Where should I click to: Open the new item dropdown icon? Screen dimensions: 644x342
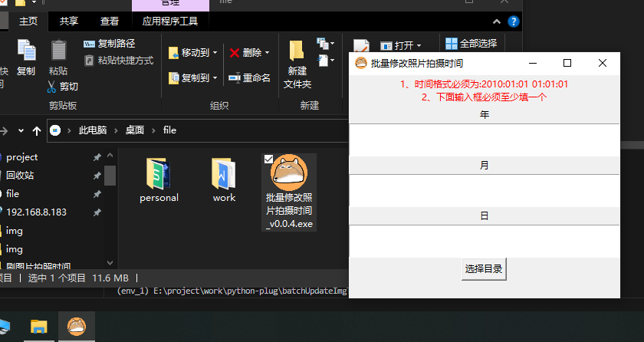click(325, 43)
